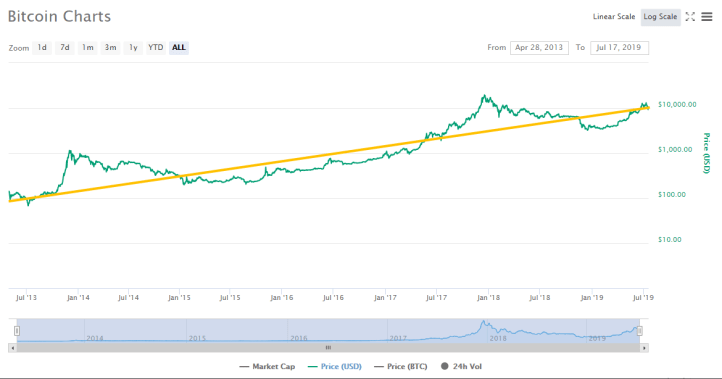722x379 pixels.
Task: Toggle the Market Cap series legend
Action: click(267, 367)
